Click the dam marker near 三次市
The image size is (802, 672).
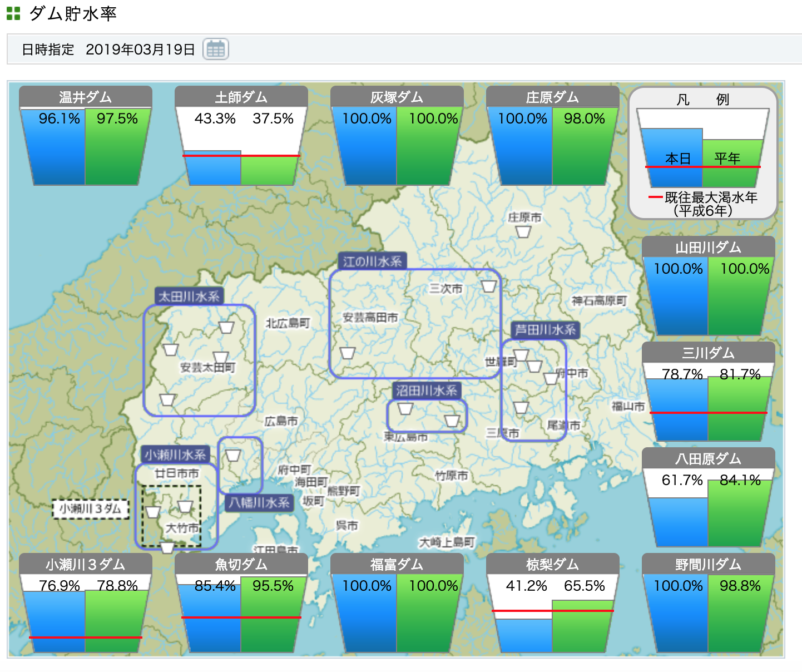489,286
